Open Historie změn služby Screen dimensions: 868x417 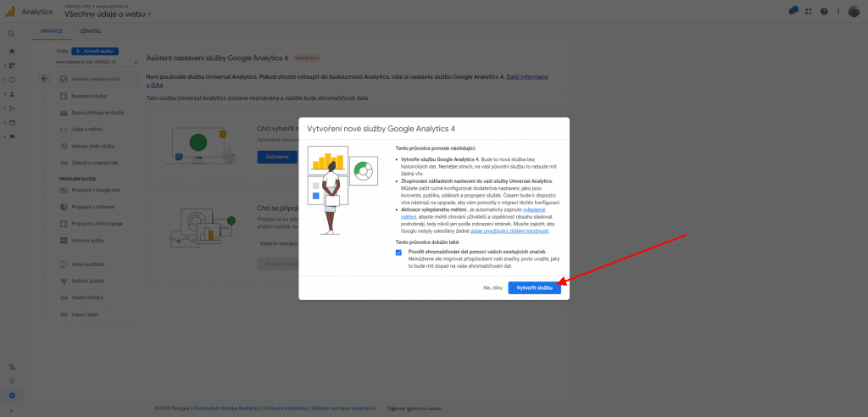click(x=93, y=146)
